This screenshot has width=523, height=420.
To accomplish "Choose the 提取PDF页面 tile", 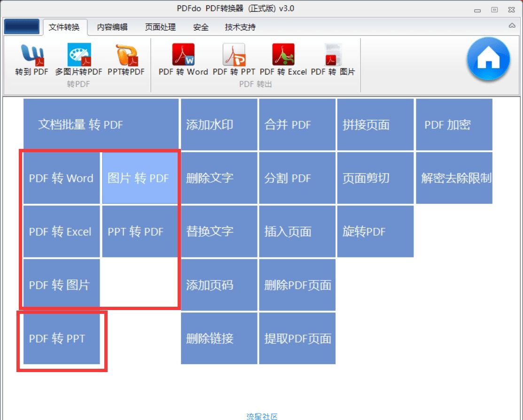I will click(x=297, y=338).
